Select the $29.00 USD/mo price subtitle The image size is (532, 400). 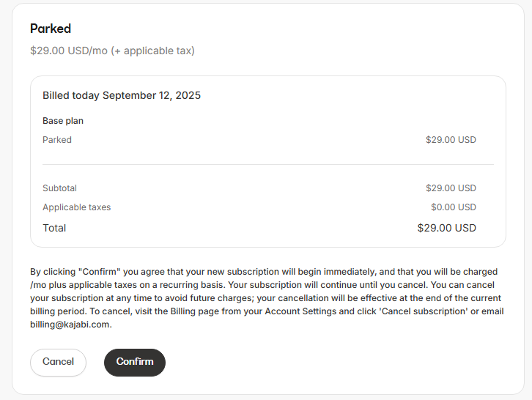[112, 51]
